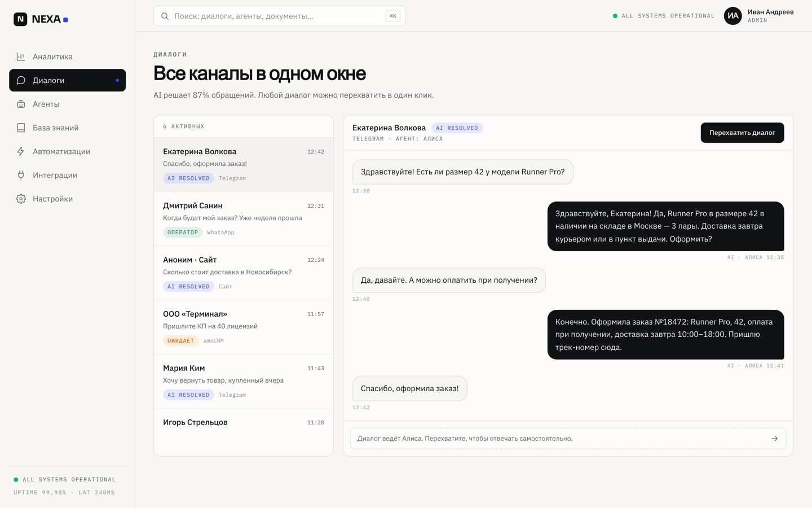This screenshot has width=812, height=508.
Task: Click the sidebar UPTIME 99,98% status line
Action: 64,492
